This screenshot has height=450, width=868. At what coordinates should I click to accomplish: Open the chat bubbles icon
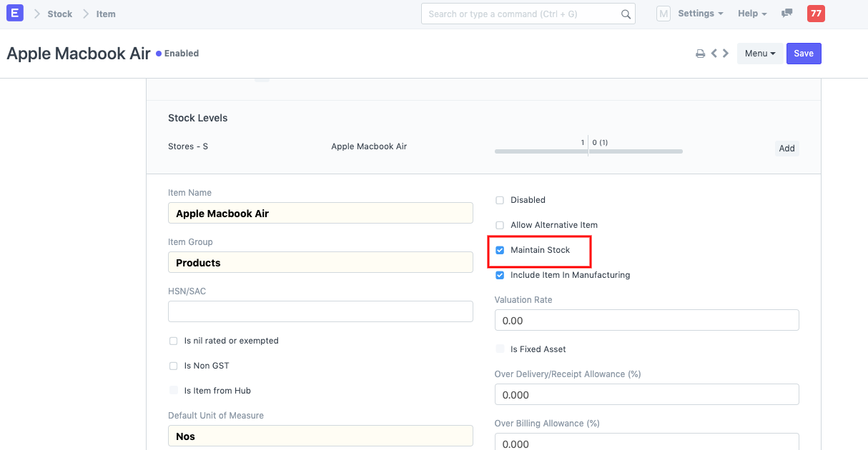[x=786, y=14]
